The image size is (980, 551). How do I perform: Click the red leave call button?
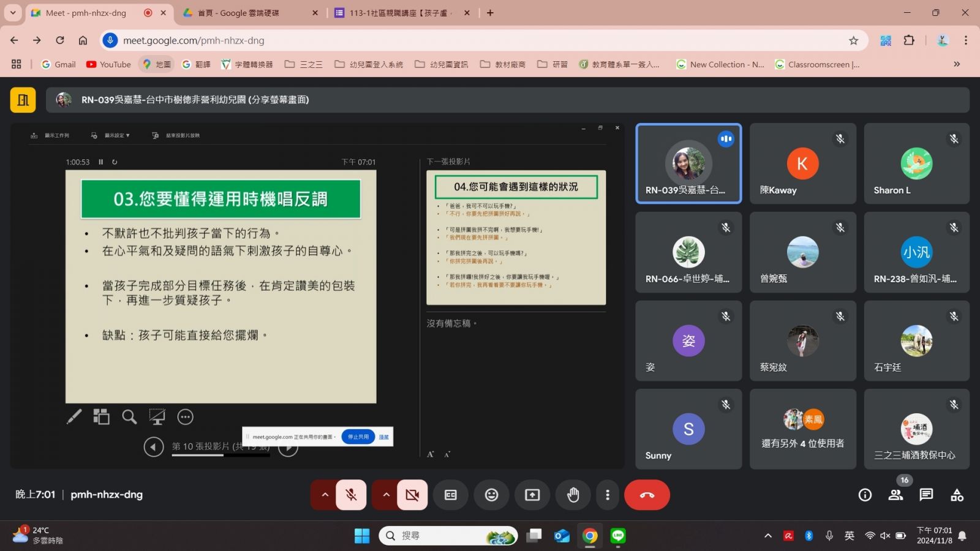click(x=647, y=495)
